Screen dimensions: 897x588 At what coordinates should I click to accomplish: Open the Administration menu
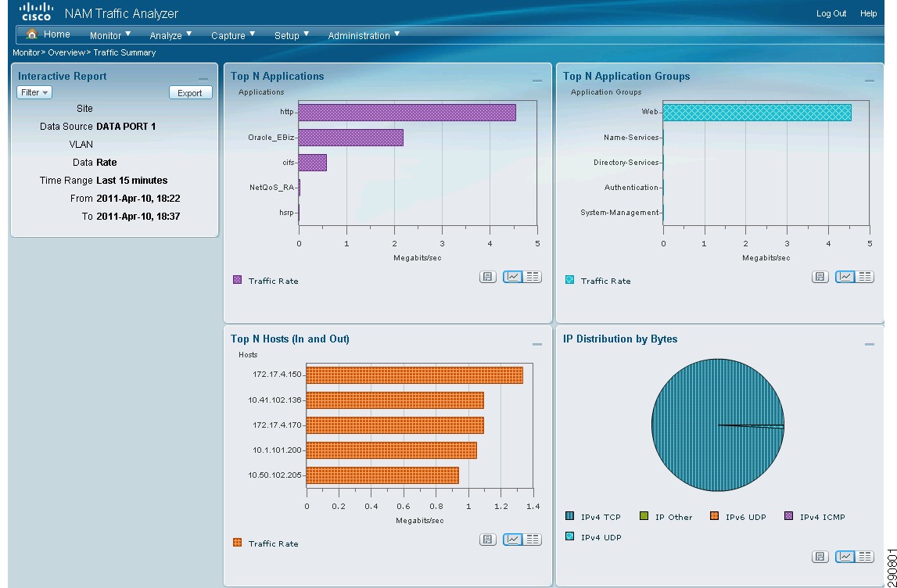[x=364, y=35]
